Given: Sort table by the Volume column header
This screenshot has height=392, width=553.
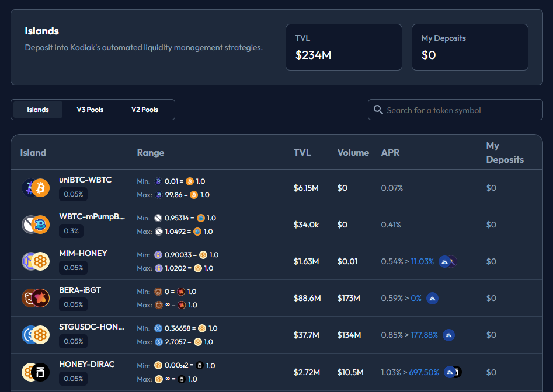Looking at the screenshot, I should [x=353, y=153].
